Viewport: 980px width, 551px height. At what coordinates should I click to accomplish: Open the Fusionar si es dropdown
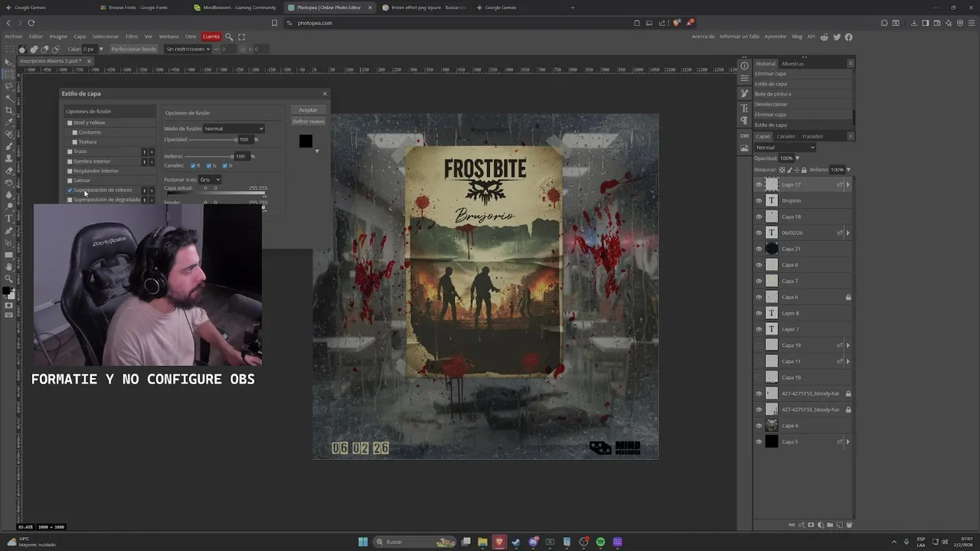210,180
